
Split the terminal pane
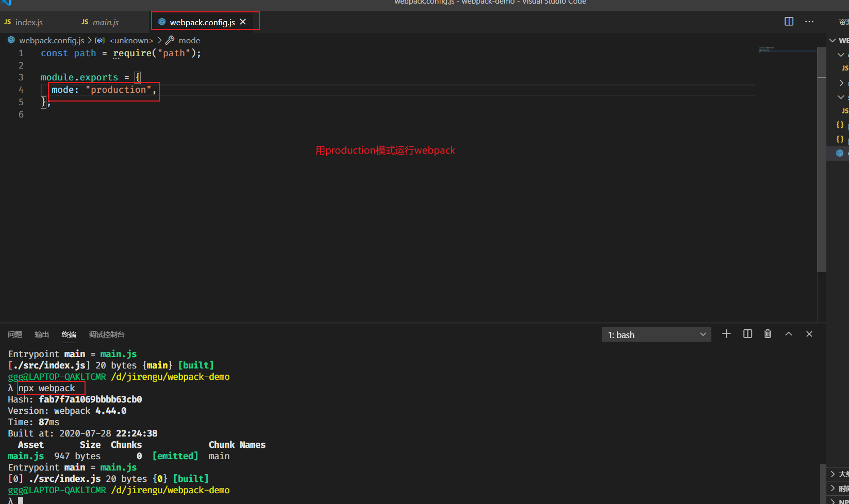click(x=747, y=334)
